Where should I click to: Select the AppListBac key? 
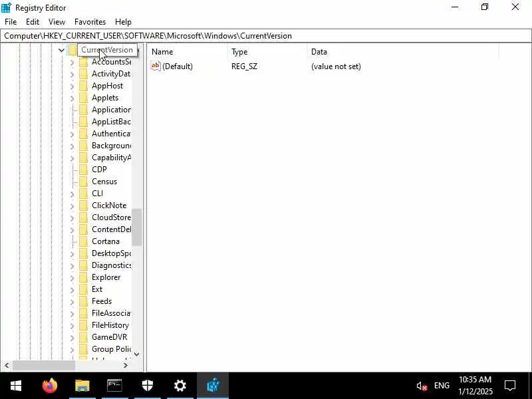pos(111,122)
